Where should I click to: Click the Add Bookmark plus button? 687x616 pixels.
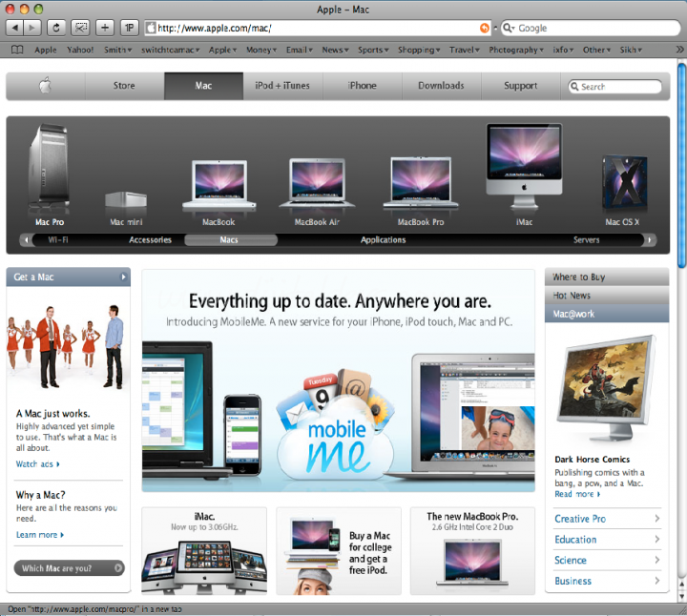104,28
